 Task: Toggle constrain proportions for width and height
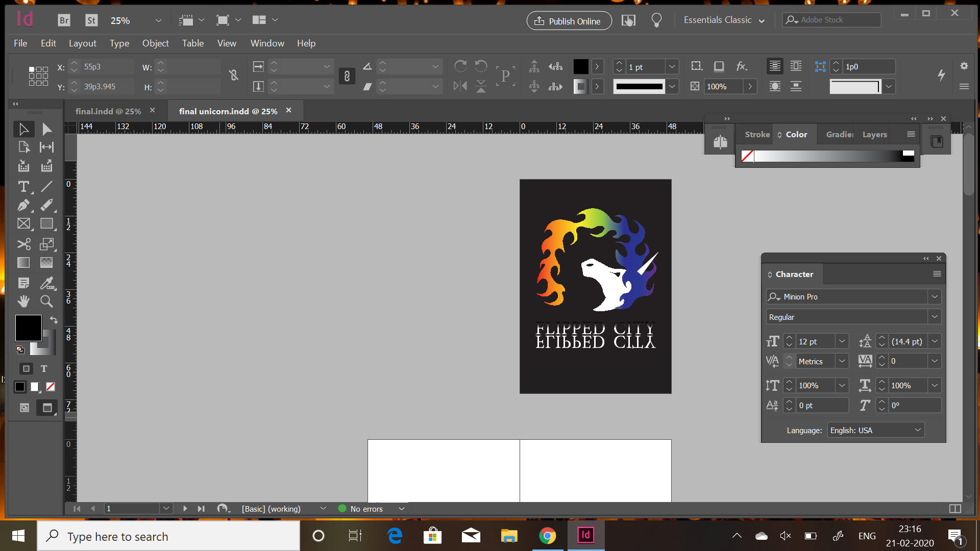point(234,76)
